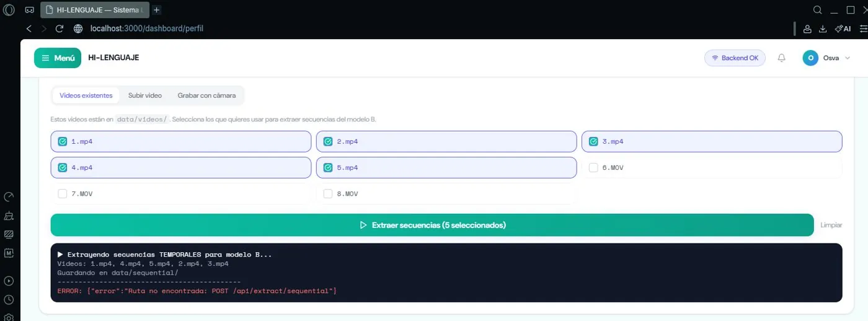Click the 'Videos: 1.mp4, 4.mp4' console line
Viewport: 868px width, 321px height.
(x=143, y=264)
